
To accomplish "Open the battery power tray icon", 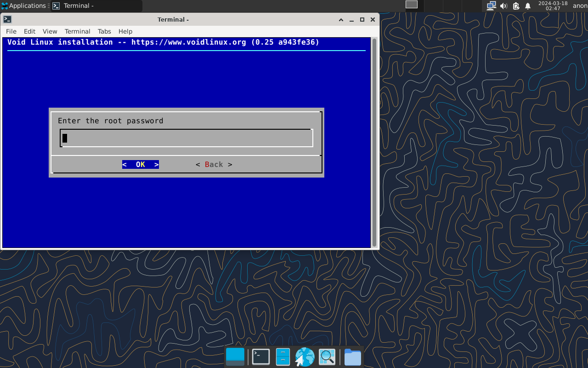I will [516, 6].
